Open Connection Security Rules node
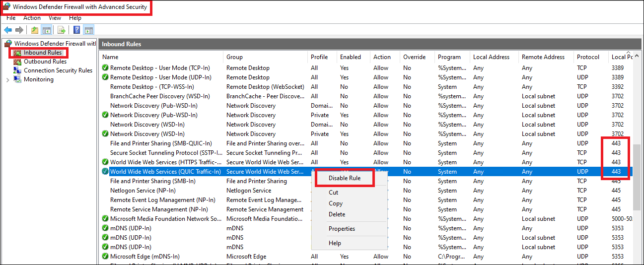This screenshot has height=265, width=644. point(58,70)
